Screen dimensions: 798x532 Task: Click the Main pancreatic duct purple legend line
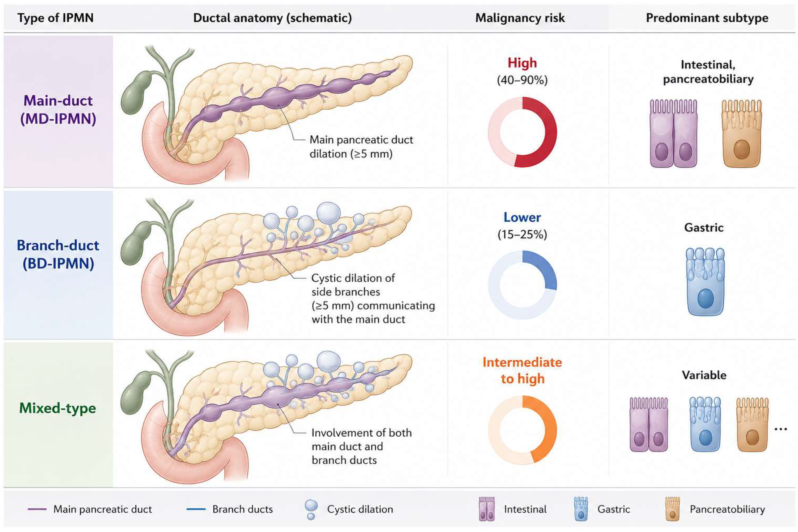pyautogui.click(x=37, y=509)
